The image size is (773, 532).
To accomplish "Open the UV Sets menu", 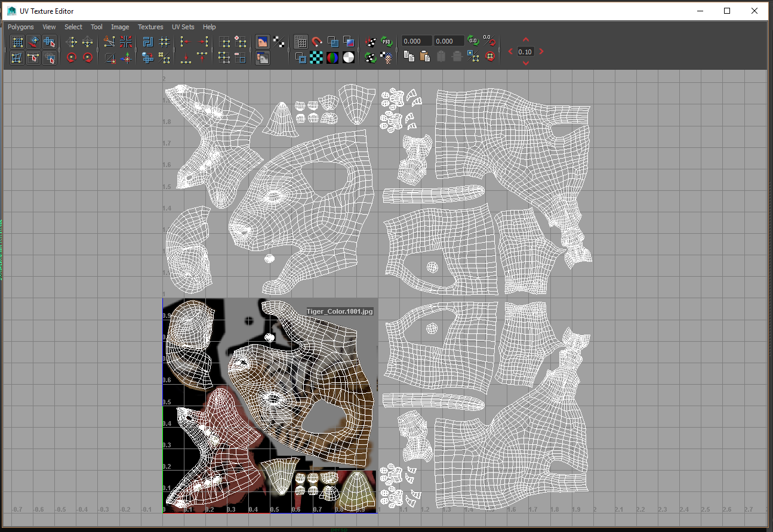I will click(183, 27).
